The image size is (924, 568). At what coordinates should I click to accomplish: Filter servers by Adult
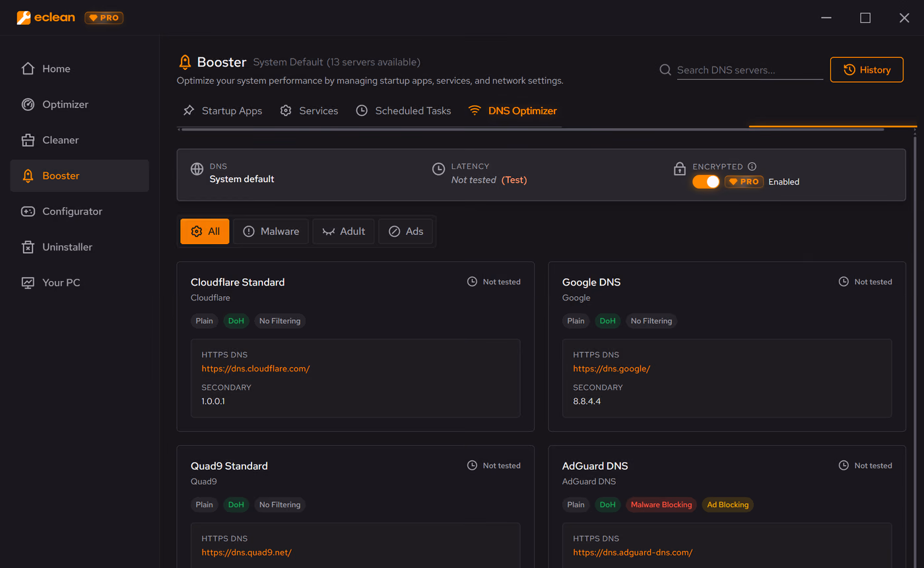click(343, 232)
